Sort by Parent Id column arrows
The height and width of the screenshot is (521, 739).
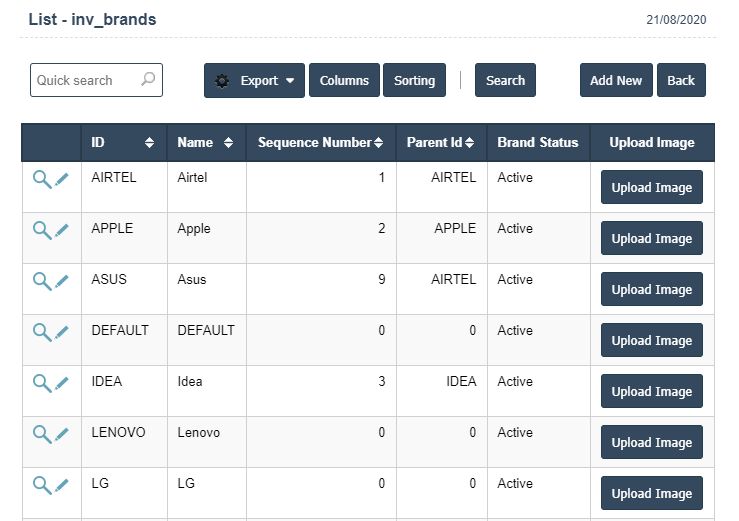coord(469,143)
